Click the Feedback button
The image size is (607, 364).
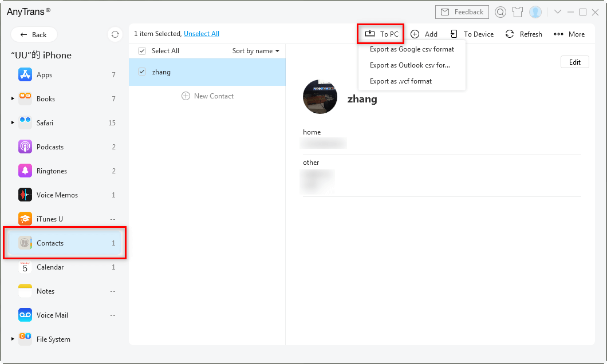pos(462,12)
